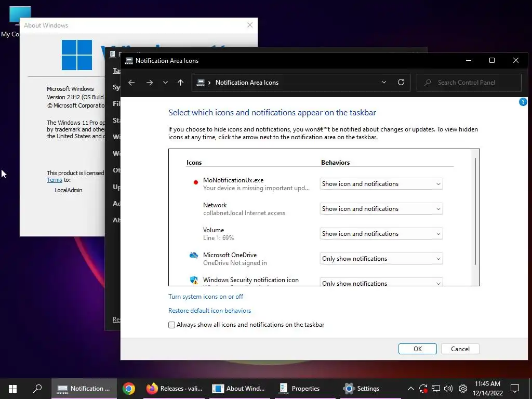Open Google Chrome from taskbar

point(129,389)
